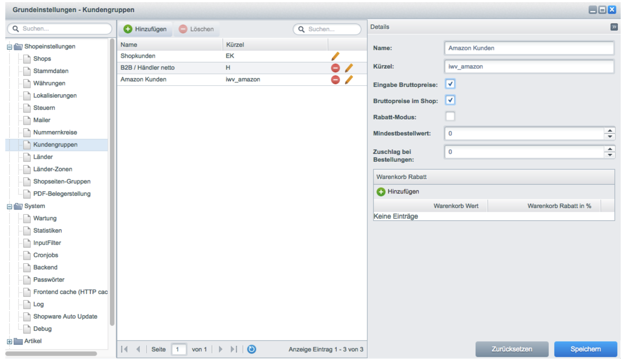Image resolution: width=626 pixels, height=364 pixels.
Task: Click edit pencil icon for Amazon Kunden row
Action: pos(349,80)
